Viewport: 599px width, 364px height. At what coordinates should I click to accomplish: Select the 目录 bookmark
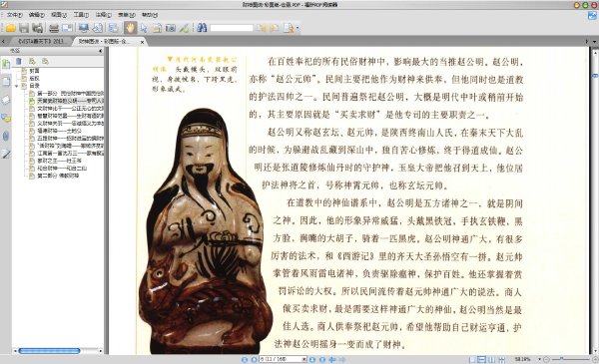click(x=34, y=86)
